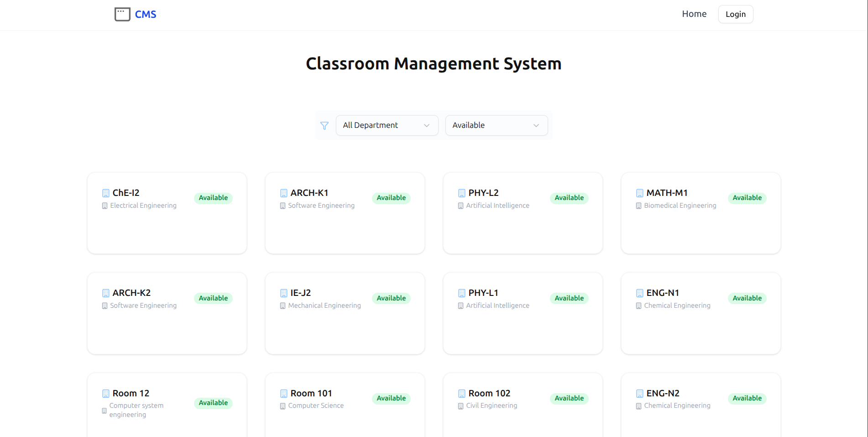868x437 pixels.
Task: Click the CMS window logo icon
Action: [x=122, y=14]
